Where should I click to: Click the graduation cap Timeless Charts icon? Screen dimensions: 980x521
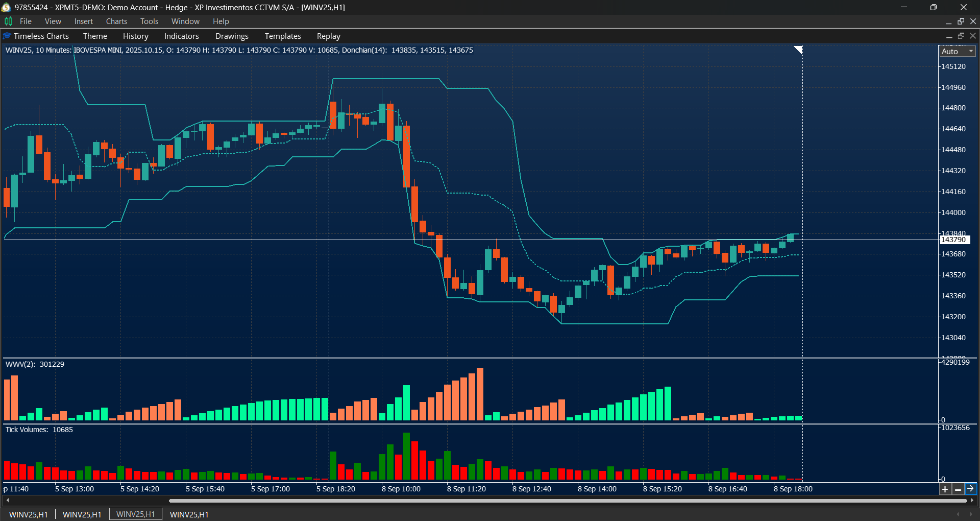(x=6, y=36)
